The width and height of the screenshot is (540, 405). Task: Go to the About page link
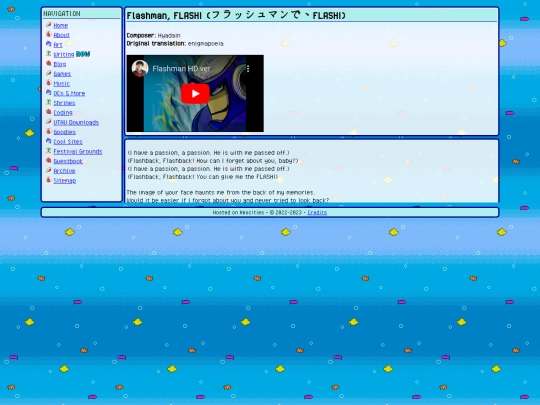[x=61, y=35]
